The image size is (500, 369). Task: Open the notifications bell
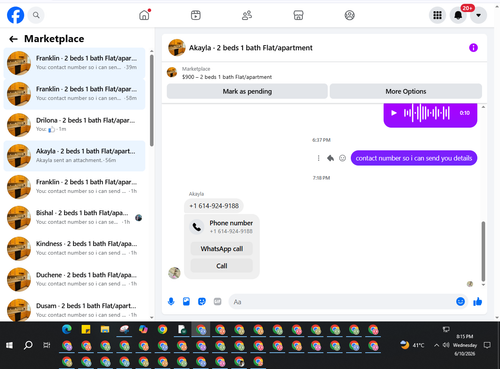[x=458, y=15]
